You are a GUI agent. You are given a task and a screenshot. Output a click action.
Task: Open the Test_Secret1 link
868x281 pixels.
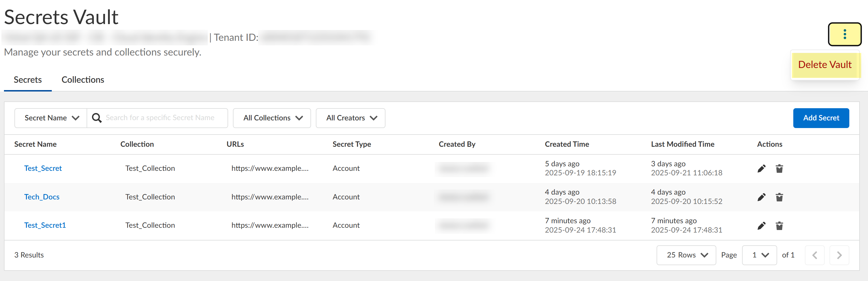click(x=45, y=225)
